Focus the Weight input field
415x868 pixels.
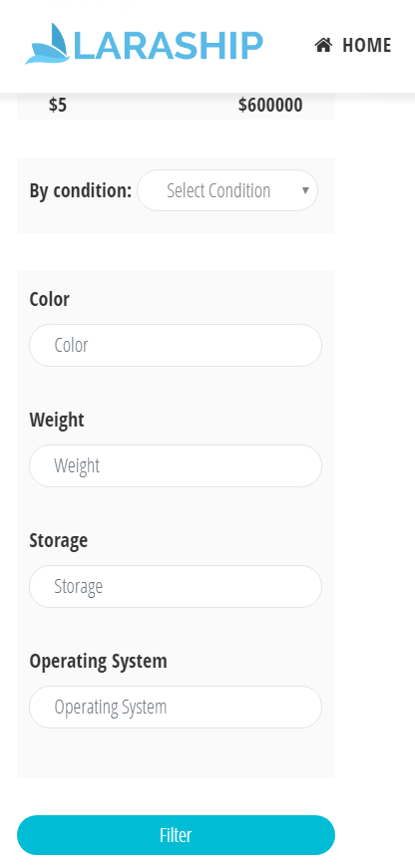(176, 465)
